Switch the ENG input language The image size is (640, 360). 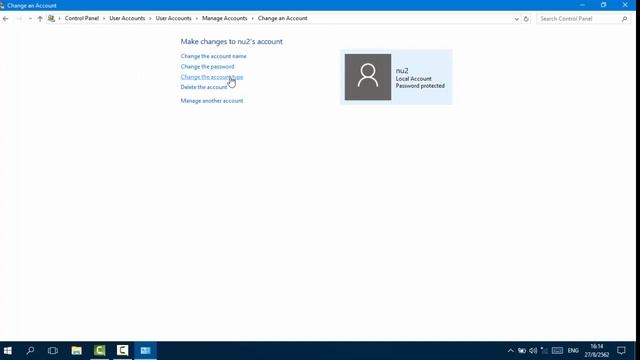[573, 351]
